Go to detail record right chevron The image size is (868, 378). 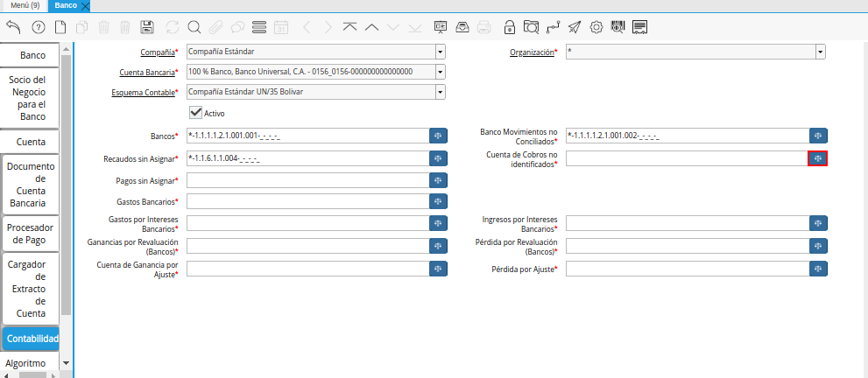tap(328, 26)
